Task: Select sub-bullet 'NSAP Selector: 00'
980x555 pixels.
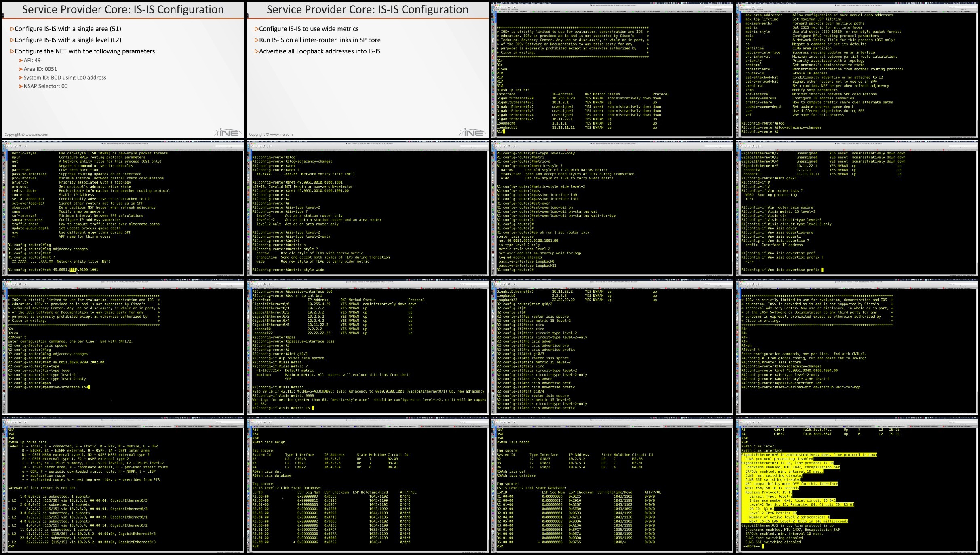Action: pos(46,86)
